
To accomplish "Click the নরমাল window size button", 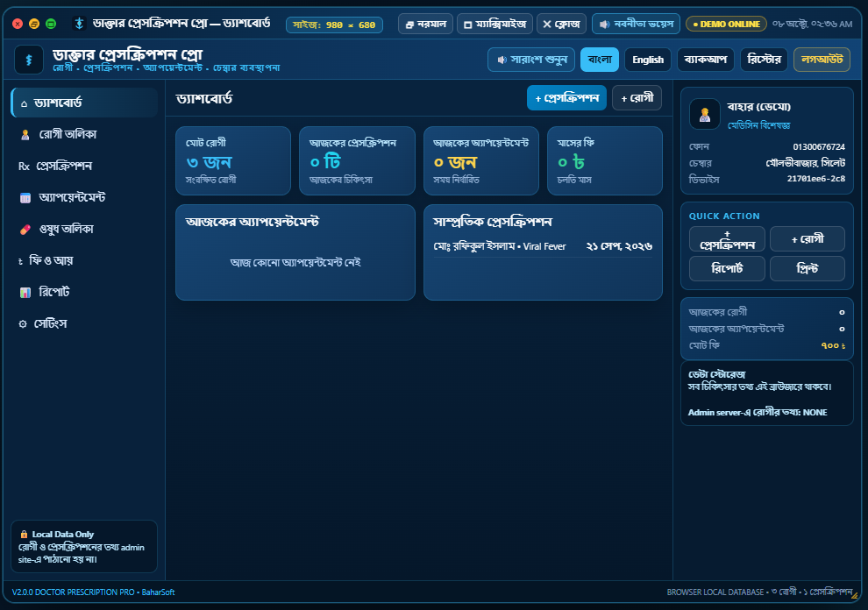I will click(x=426, y=24).
